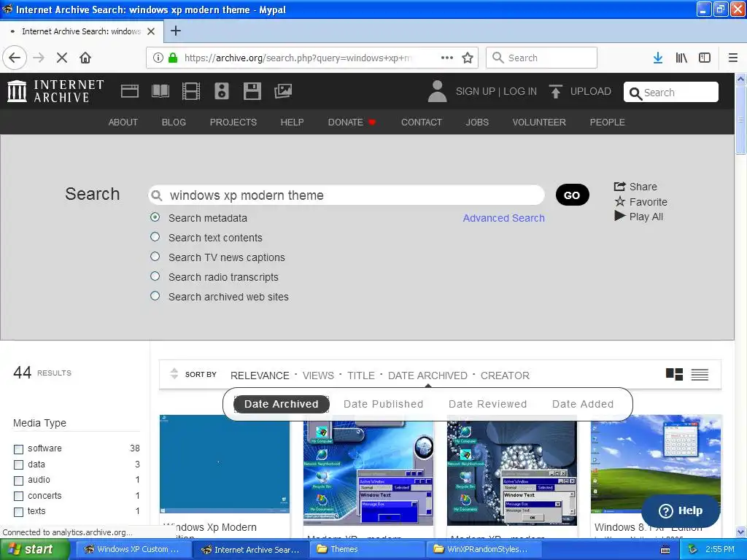Image resolution: width=747 pixels, height=560 pixels.
Task: Open page actions three-dot menu
Action: [x=447, y=58]
